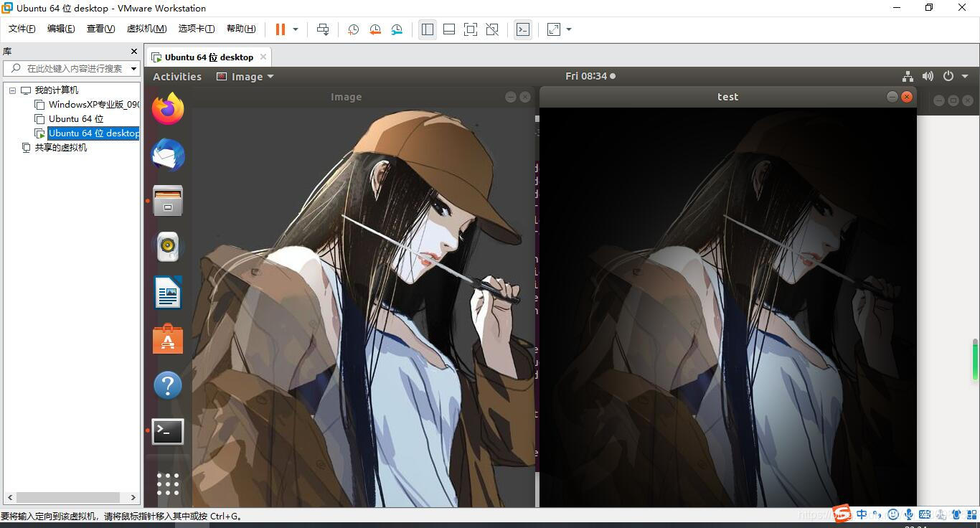Switch to the Ubuntu 64 位 desktop tab

click(209, 57)
